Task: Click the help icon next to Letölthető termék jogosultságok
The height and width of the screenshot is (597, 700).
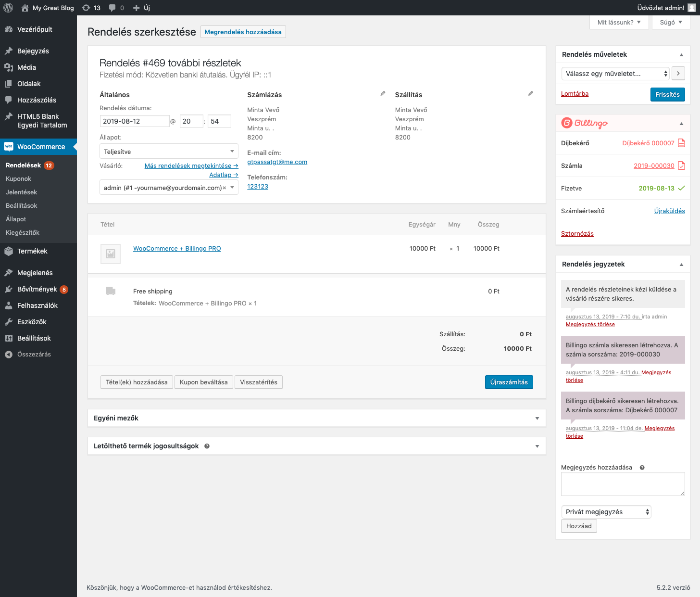Action: [207, 446]
